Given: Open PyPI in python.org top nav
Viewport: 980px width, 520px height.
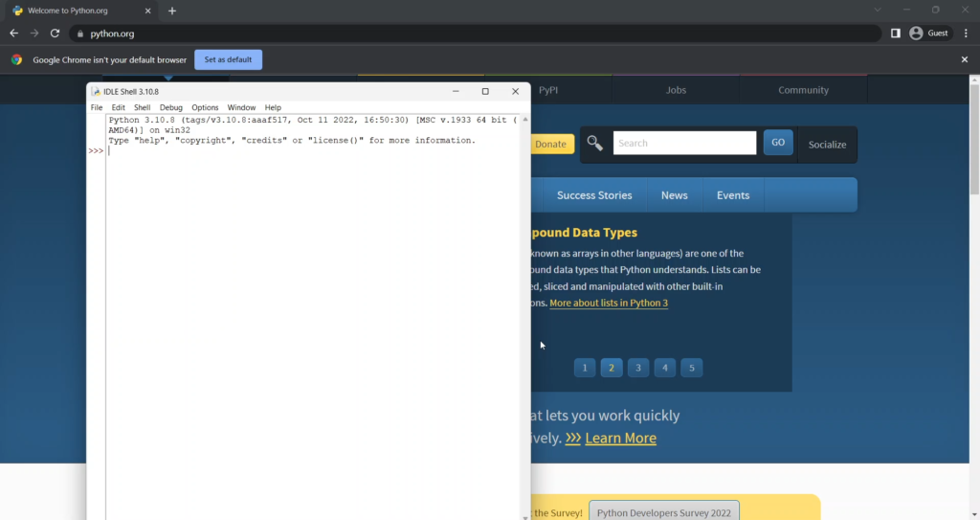Looking at the screenshot, I should [x=548, y=90].
